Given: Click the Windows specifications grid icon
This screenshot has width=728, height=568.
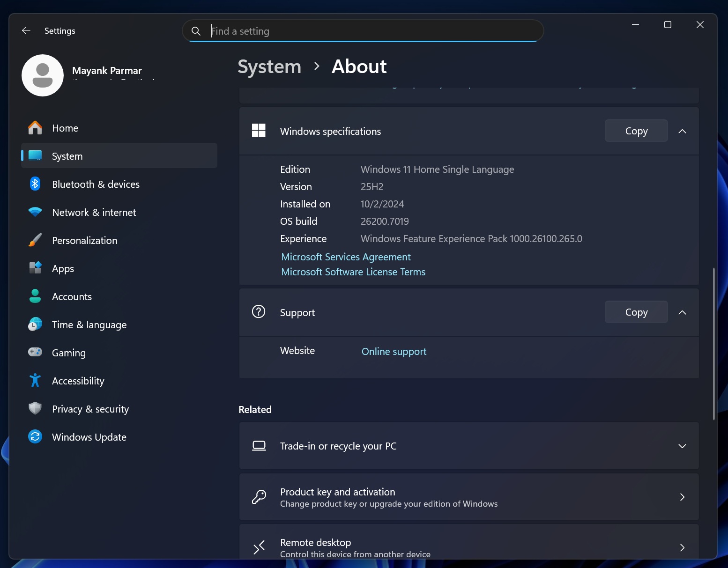Looking at the screenshot, I should click(259, 131).
